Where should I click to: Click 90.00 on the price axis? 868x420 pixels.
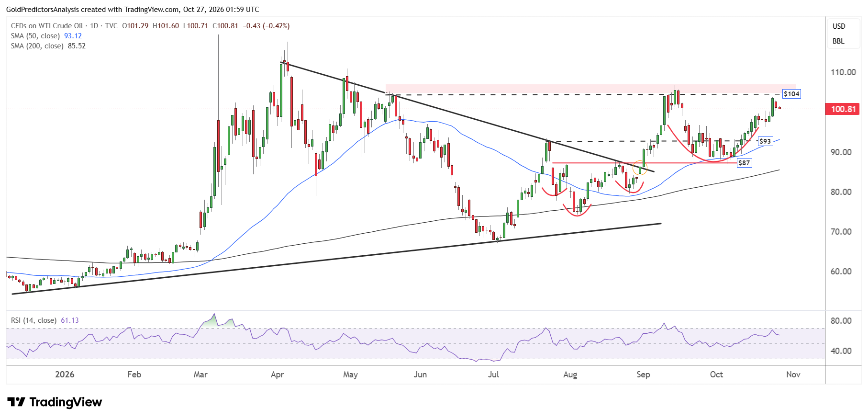(x=841, y=152)
